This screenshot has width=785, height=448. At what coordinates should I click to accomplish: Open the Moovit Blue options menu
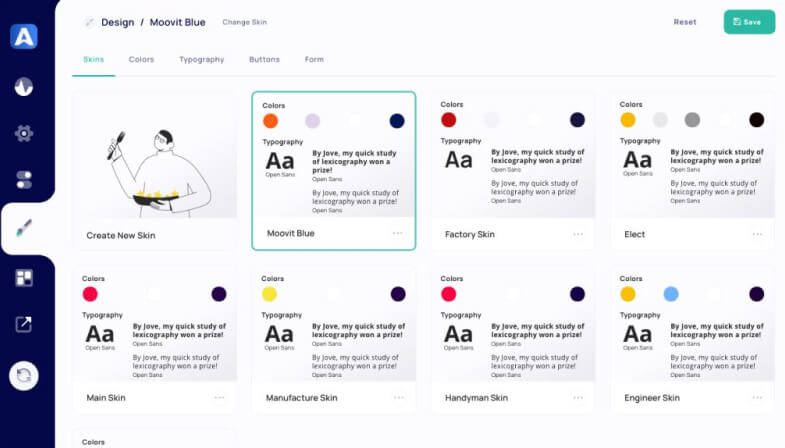pyautogui.click(x=397, y=233)
